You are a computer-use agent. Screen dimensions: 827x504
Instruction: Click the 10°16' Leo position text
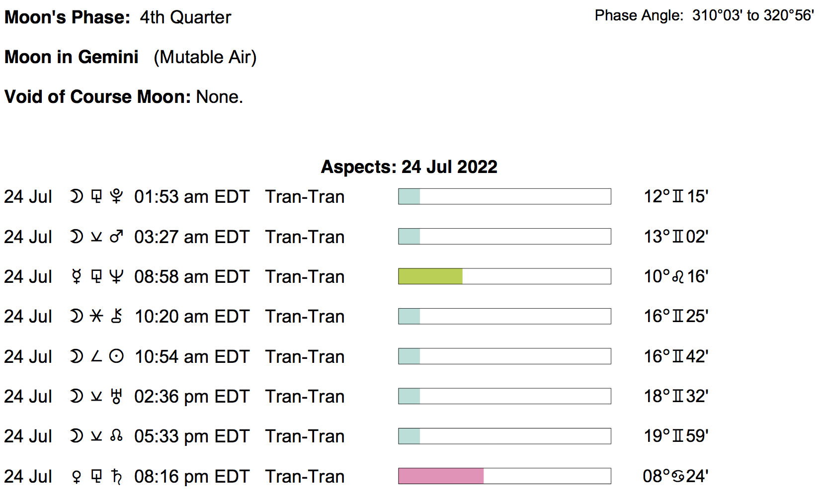coord(676,276)
